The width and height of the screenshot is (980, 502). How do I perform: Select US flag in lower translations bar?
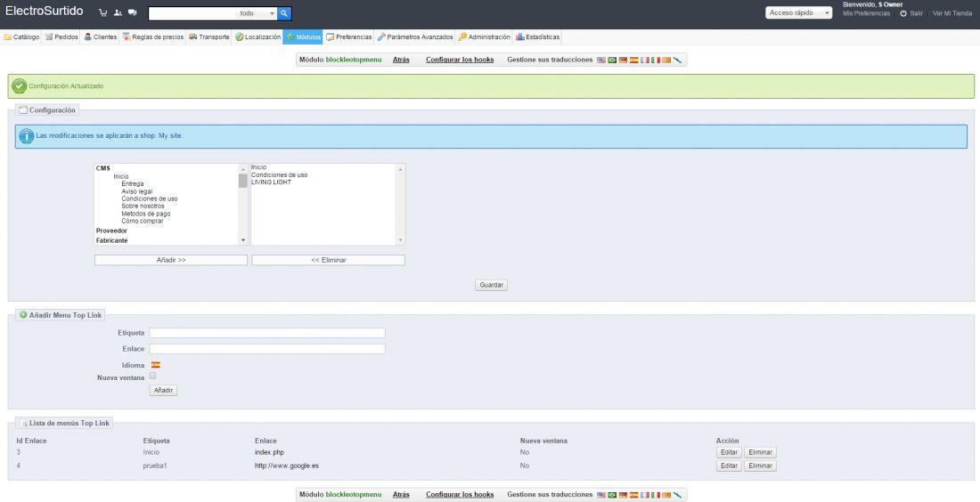601,495
